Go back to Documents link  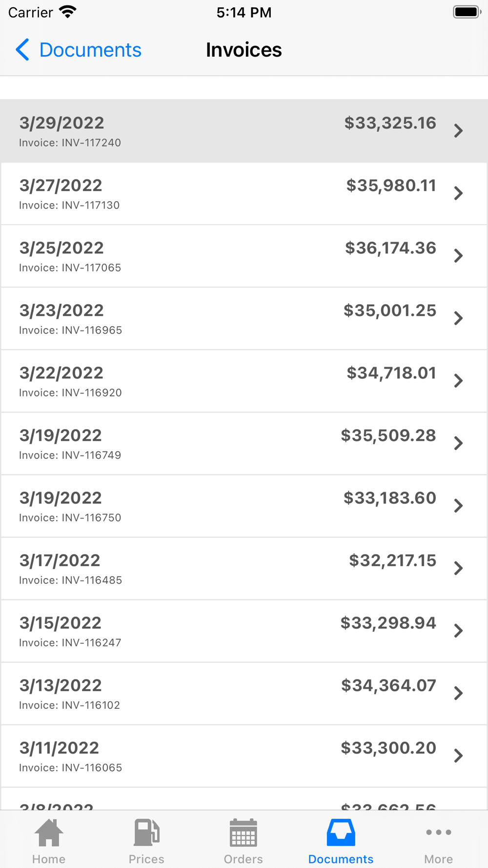point(90,50)
